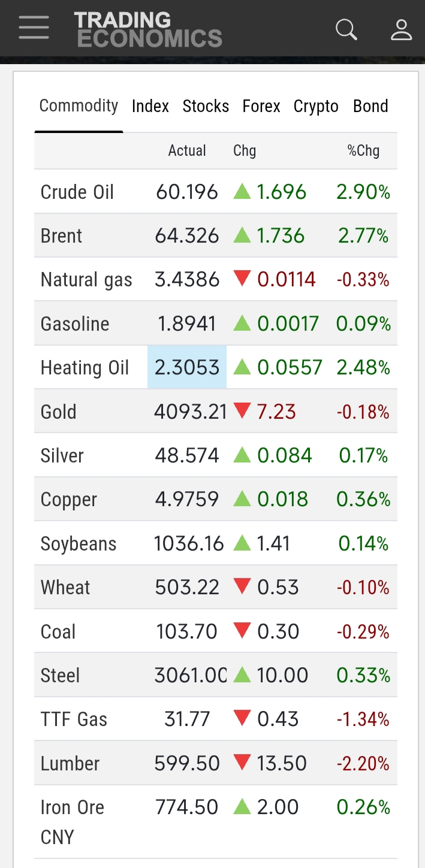Open the TTF Gas link
425x868 pixels.
pyautogui.click(x=74, y=719)
